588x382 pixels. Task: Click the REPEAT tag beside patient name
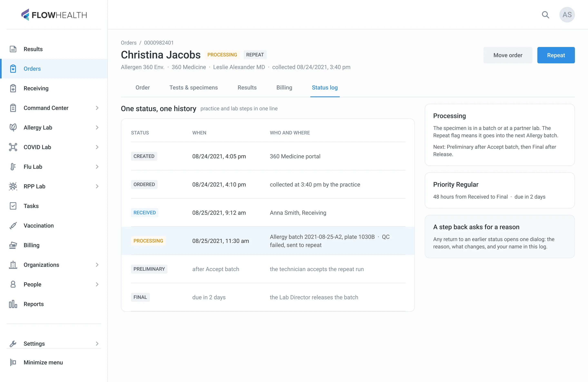pos(255,55)
